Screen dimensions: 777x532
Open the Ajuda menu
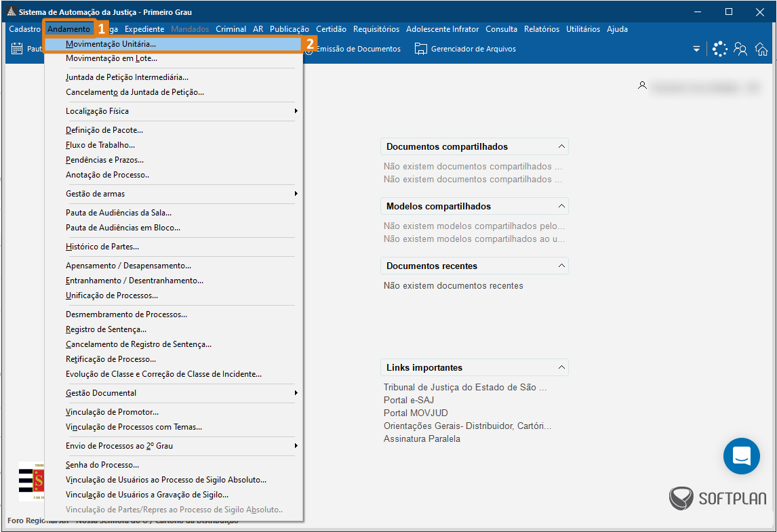[x=617, y=28]
